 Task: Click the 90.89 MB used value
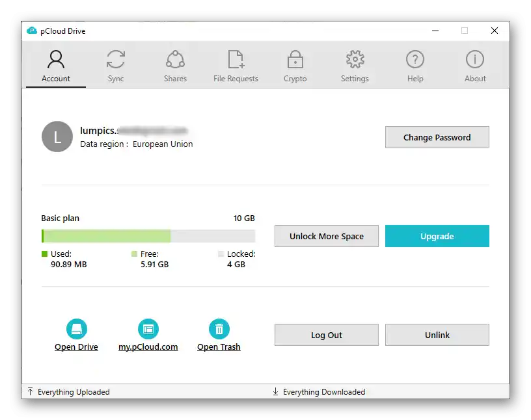click(x=69, y=265)
